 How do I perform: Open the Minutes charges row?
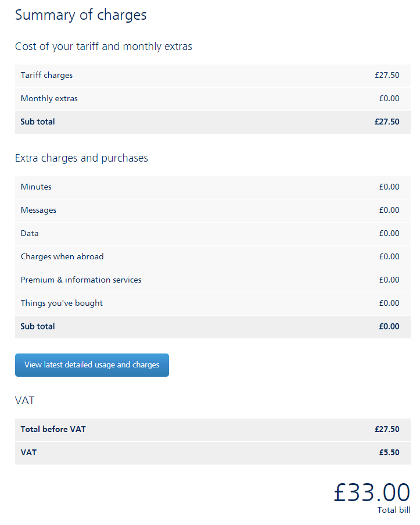[x=213, y=187]
